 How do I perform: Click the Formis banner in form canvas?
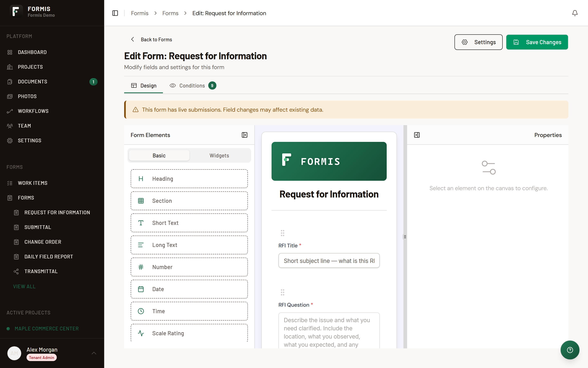click(x=329, y=161)
